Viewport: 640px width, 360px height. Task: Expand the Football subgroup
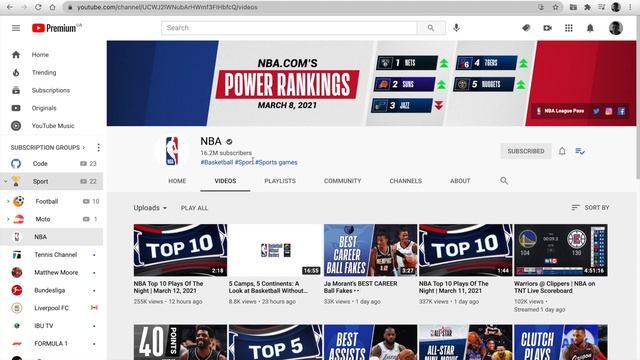tap(8, 202)
